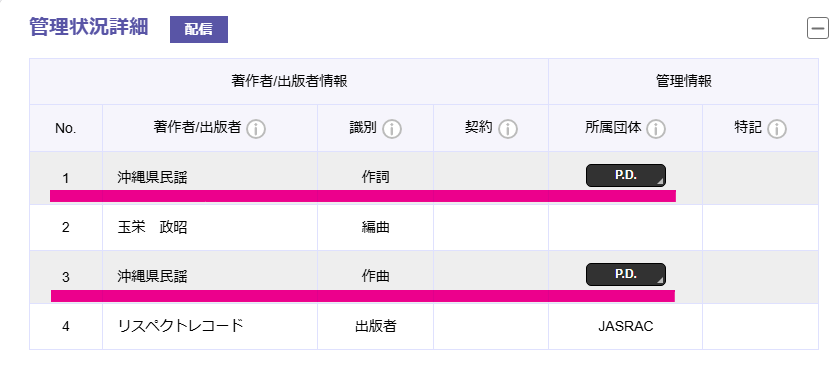Screen dimensions: 836x368
Task: Click publisher リスペクトレコード
Action: (180, 326)
